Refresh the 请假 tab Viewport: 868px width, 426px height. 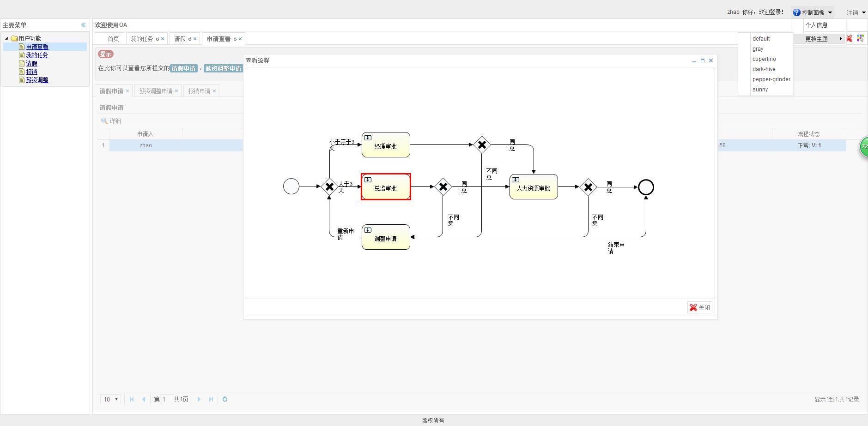click(x=190, y=39)
